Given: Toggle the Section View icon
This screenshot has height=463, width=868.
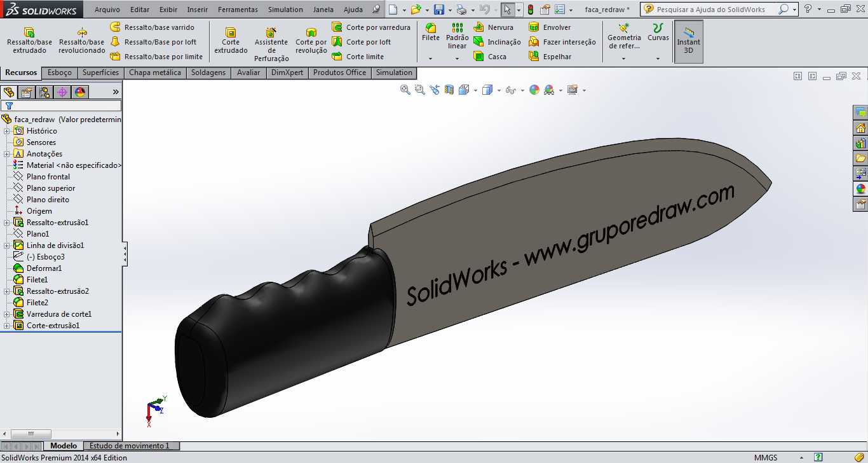Looking at the screenshot, I should point(449,90).
